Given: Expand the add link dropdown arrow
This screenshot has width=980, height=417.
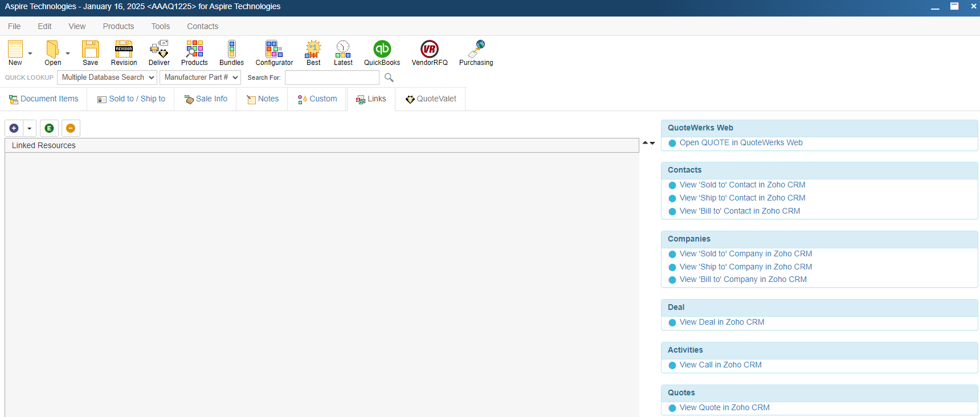Looking at the screenshot, I should click(x=30, y=128).
